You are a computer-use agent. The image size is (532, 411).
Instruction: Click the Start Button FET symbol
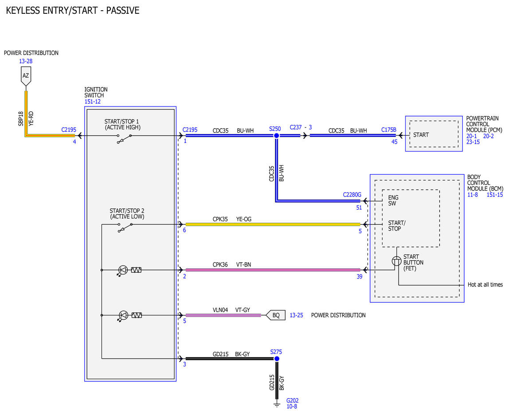pyautogui.click(x=397, y=261)
